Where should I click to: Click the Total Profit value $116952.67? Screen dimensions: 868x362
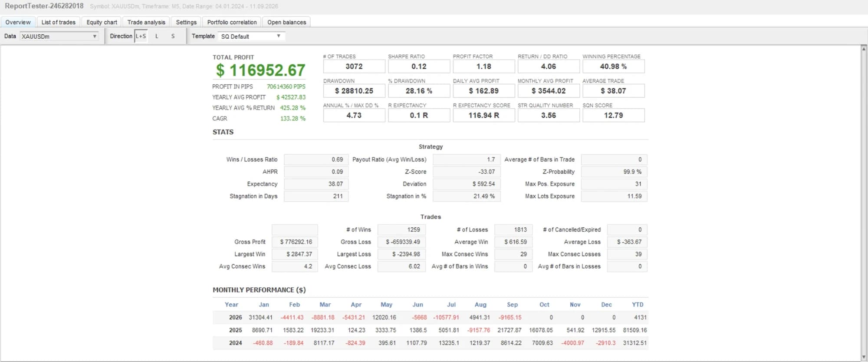point(260,70)
